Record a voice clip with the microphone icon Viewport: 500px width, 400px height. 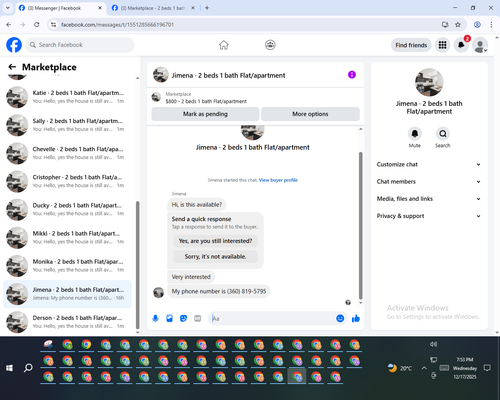(155, 318)
